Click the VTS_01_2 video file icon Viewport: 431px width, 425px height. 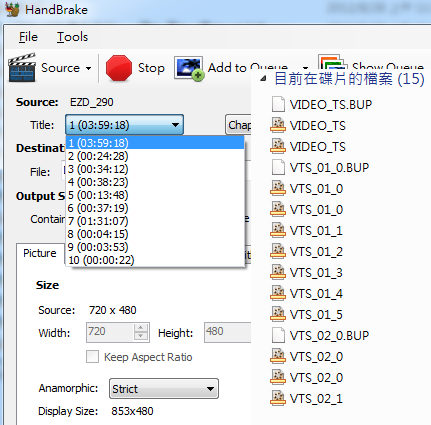(x=278, y=251)
